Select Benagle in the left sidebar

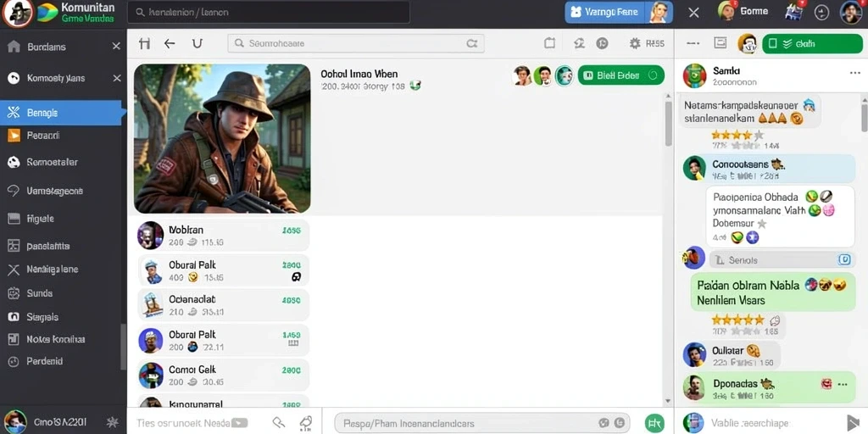tap(63, 113)
